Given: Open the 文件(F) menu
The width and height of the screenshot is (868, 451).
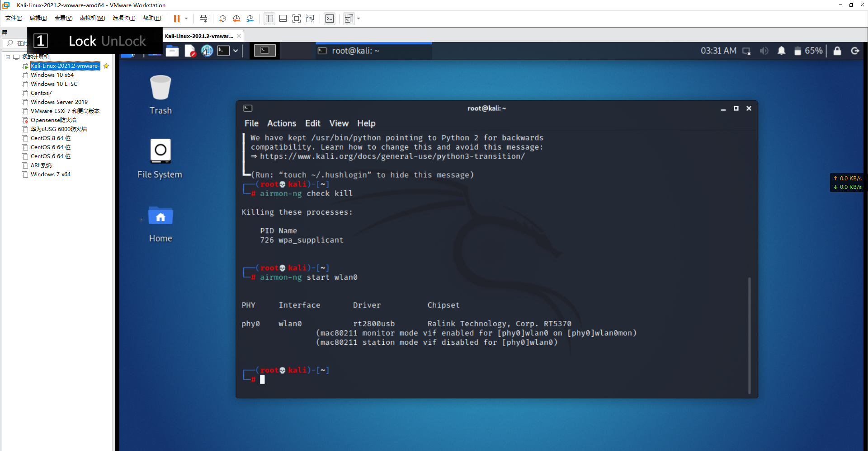Looking at the screenshot, I should [x=14, y=18].
